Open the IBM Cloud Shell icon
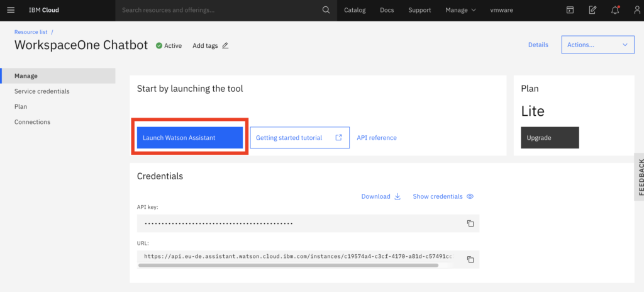This screenshot has width=644, height=292. click(x=570, y=10)
